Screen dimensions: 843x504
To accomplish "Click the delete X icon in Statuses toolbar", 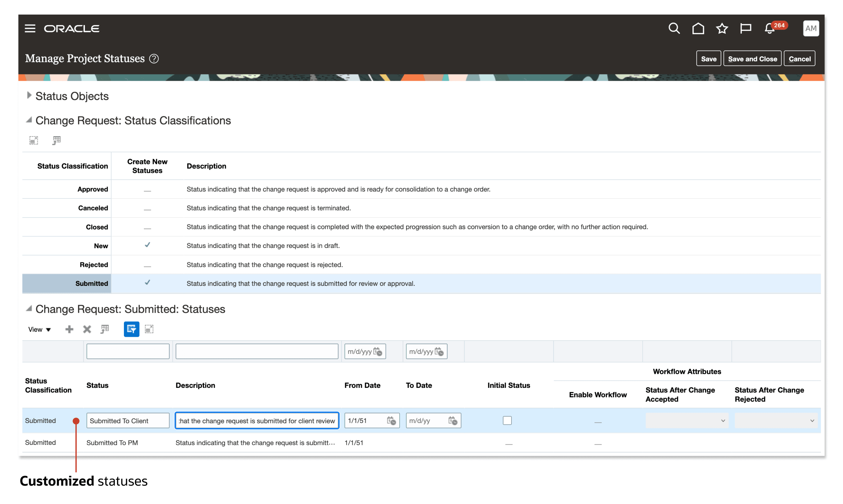I will point(87,329).
